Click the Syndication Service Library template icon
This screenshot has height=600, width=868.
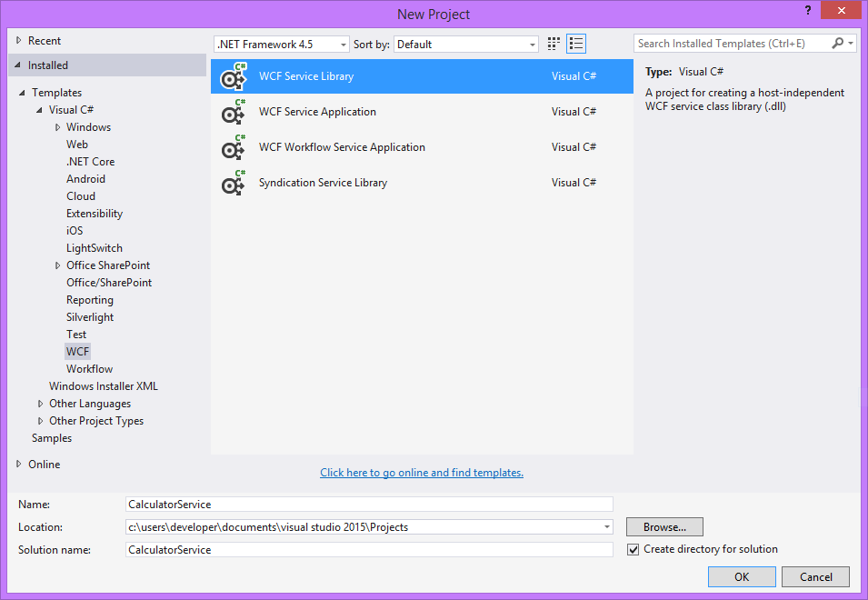click(234, 183)
